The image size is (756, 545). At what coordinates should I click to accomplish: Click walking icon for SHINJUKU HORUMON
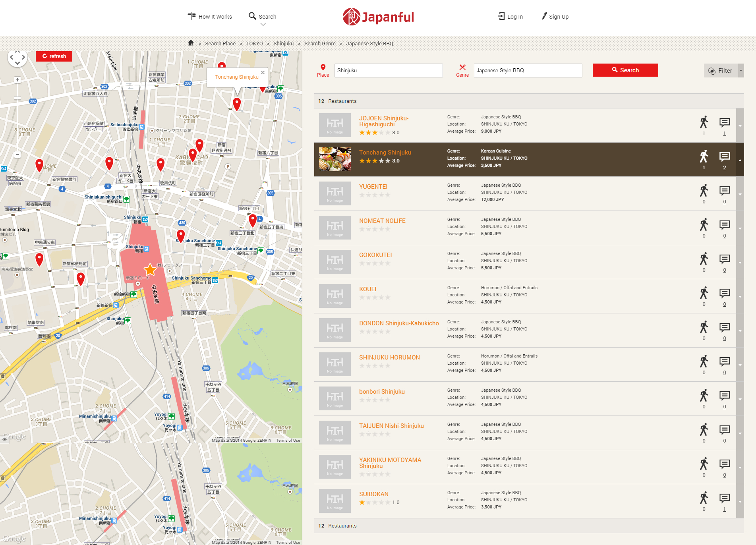click(704, 361)
